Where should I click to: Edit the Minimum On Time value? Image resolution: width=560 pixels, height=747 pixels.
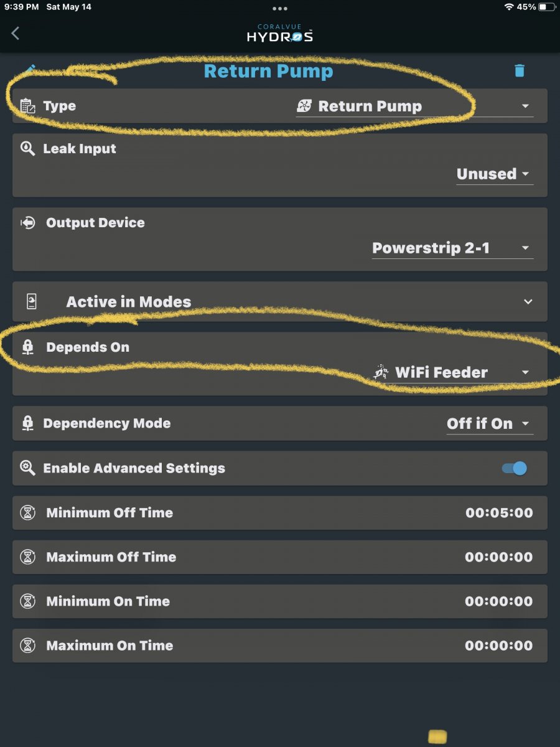coord(499,601)
